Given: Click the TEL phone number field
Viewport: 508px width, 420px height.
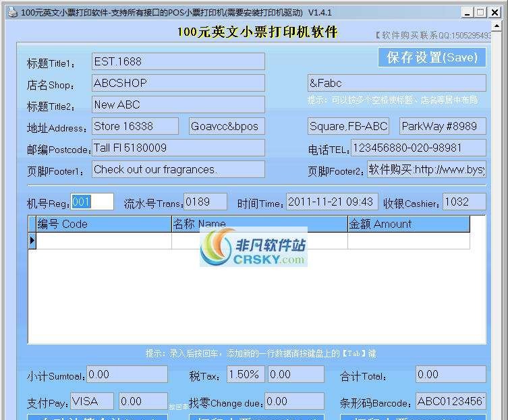Looking at the screenshot, I should coord(418,148).
